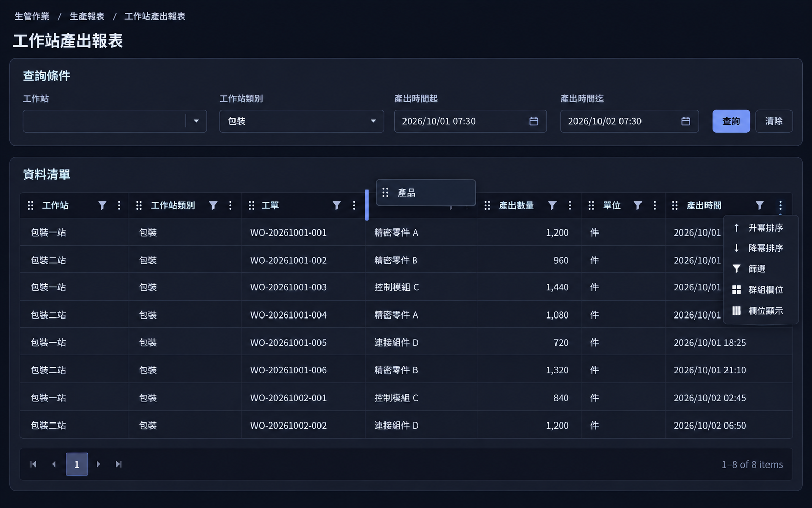Open column menu for 單位 header
The width and height of the screenshot is (812, 508).
pos(655,205)
